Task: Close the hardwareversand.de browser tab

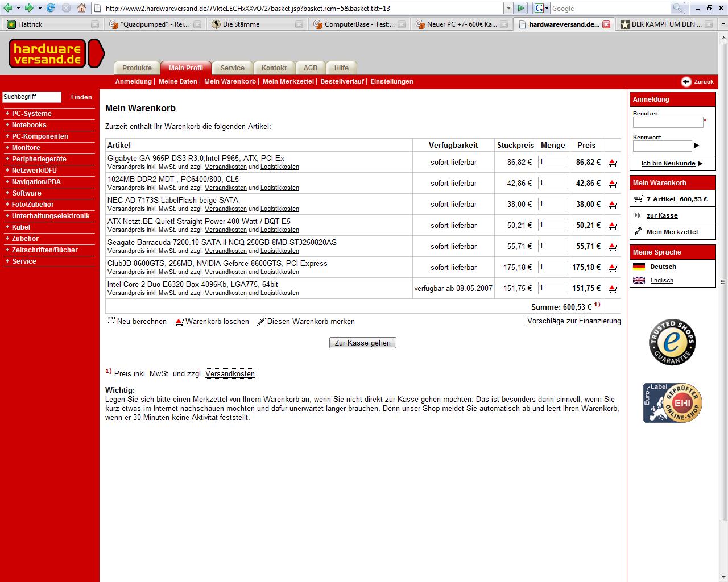Action: [606, 24]
